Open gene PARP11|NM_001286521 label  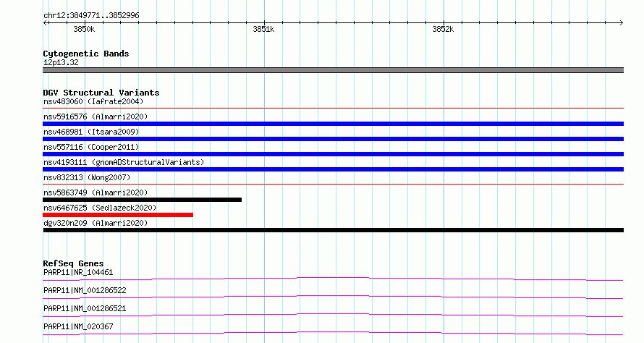(85, 308)
